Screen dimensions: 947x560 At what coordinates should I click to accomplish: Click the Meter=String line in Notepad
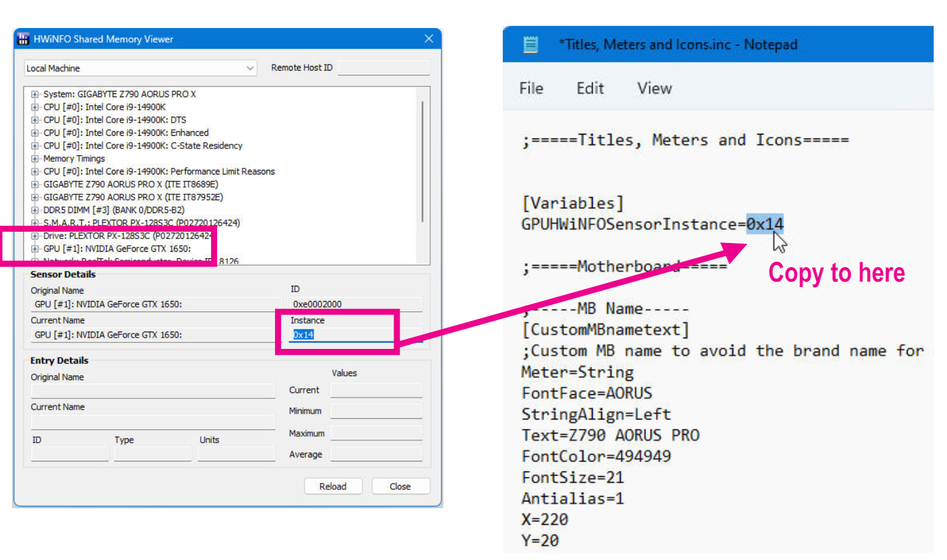[x=577, y=372]
